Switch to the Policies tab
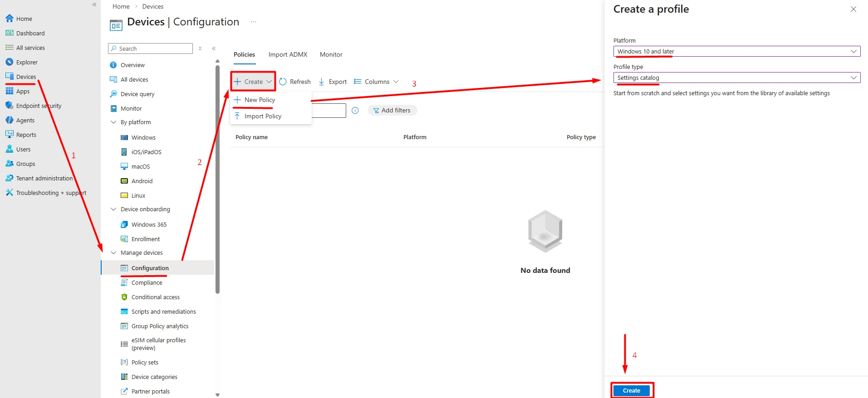Image resolution: width=868 pixels, height=398 pixels. point(244,54)
